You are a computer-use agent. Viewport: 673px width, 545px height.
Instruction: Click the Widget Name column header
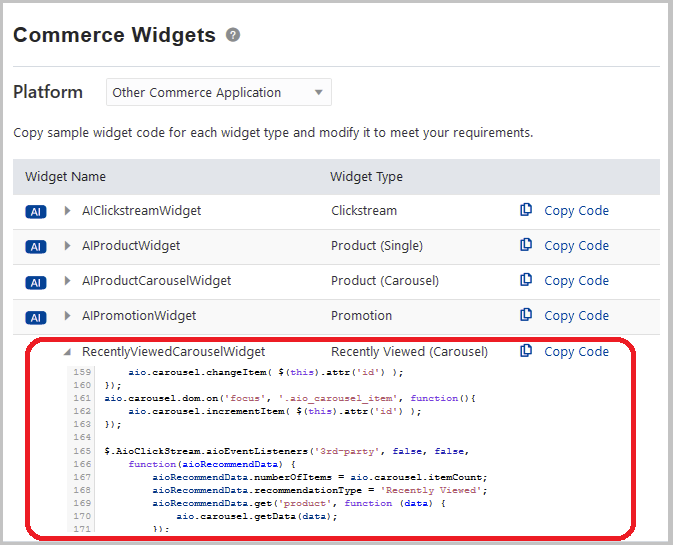[x=65, y=177]
